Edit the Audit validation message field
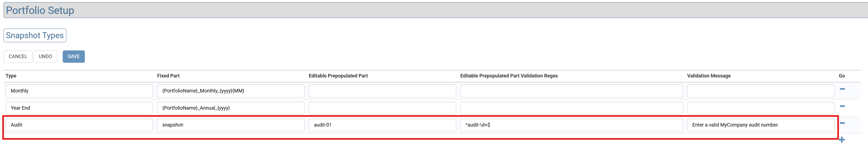Screen dimensions: 868x153 tap(761, 125)
